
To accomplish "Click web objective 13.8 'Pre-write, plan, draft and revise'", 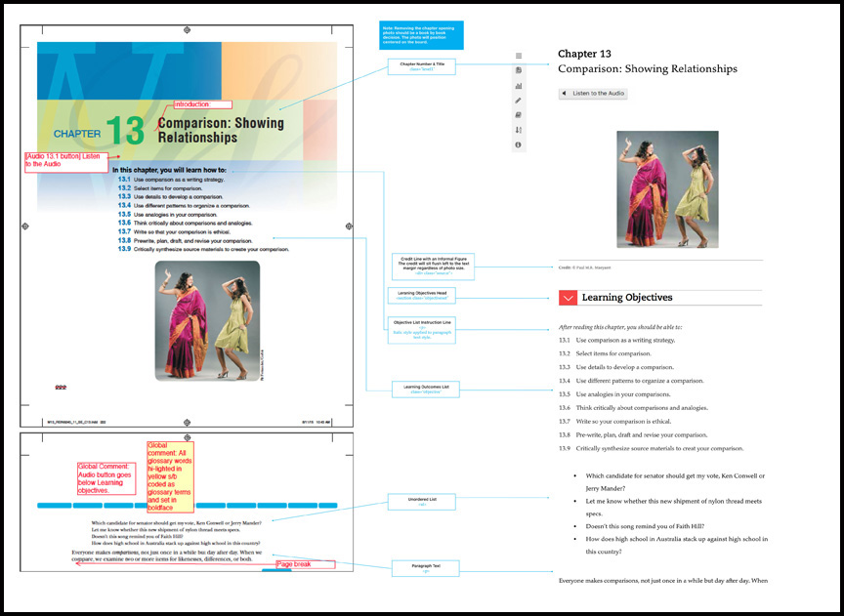I will pos(633,434).
